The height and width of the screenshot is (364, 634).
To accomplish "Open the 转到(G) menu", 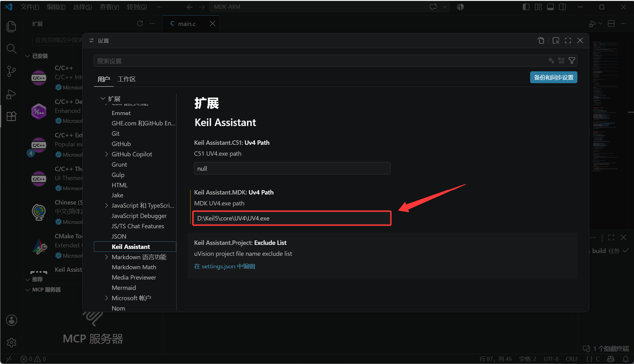I will pyautogui.click(x=137, y=7).
